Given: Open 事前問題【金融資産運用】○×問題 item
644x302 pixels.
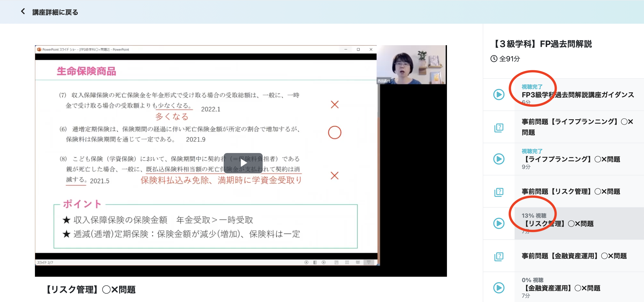Looking at the screenshot, I should pyautogui.click(x=574, y=256).
